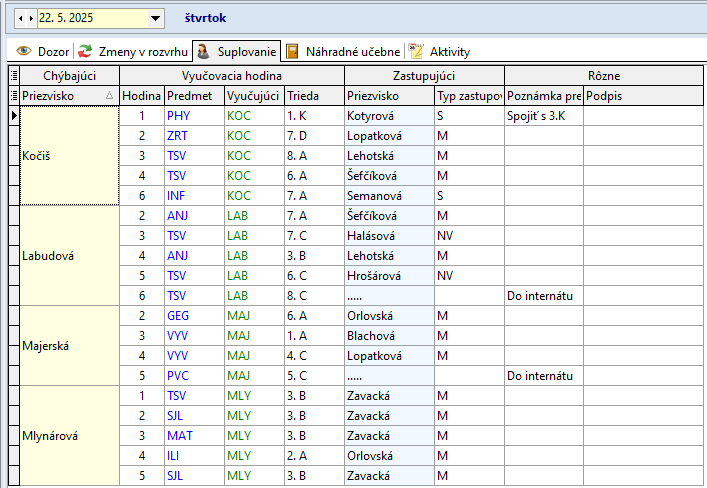Click the MAT subject cell
Image resolution: width=707 pixels, height=488 pixels.
click(x=195, y=436)
